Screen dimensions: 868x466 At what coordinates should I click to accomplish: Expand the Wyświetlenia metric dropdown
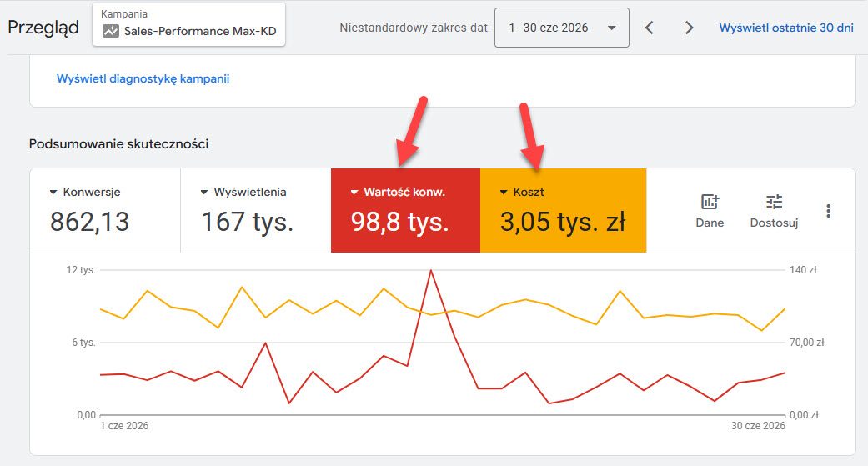point(204,192)
